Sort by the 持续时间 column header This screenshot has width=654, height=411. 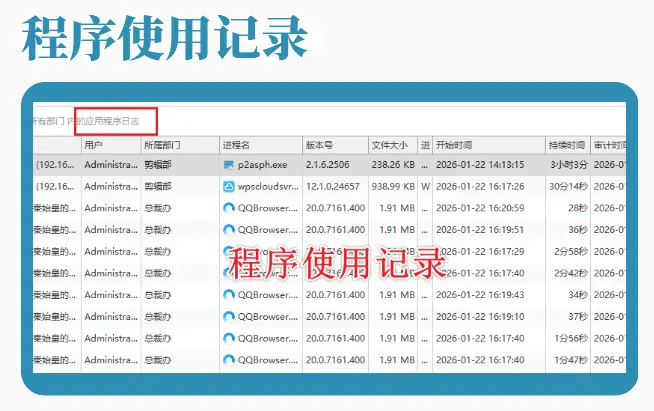pyautogui.click(x=567, y=145)
